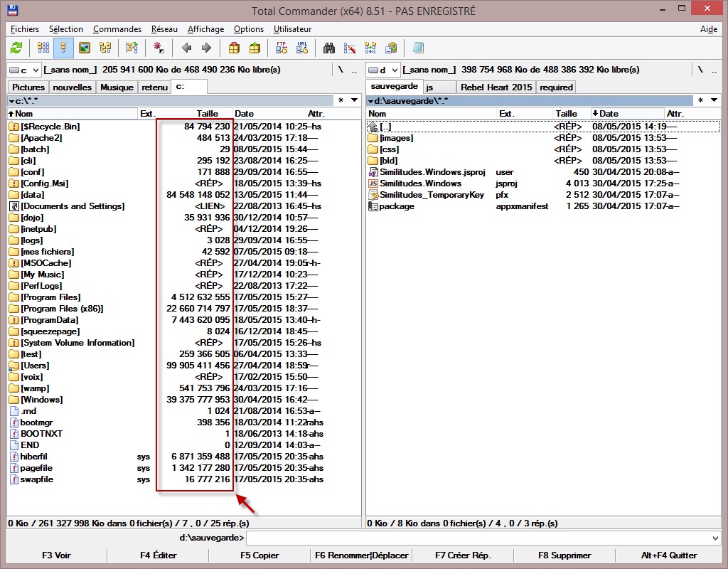This screenshot has height=569, width=728.
Task: Go back with the left arrow icon
Action: coord(186,48)
